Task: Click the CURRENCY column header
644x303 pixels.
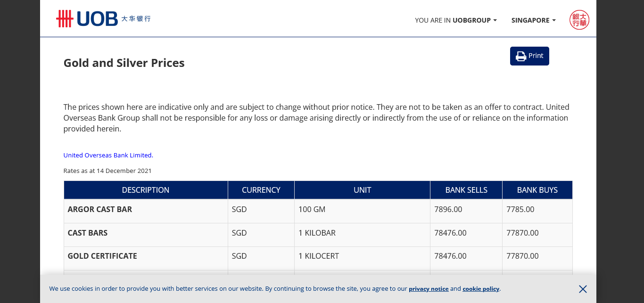Action: [261, 190]
